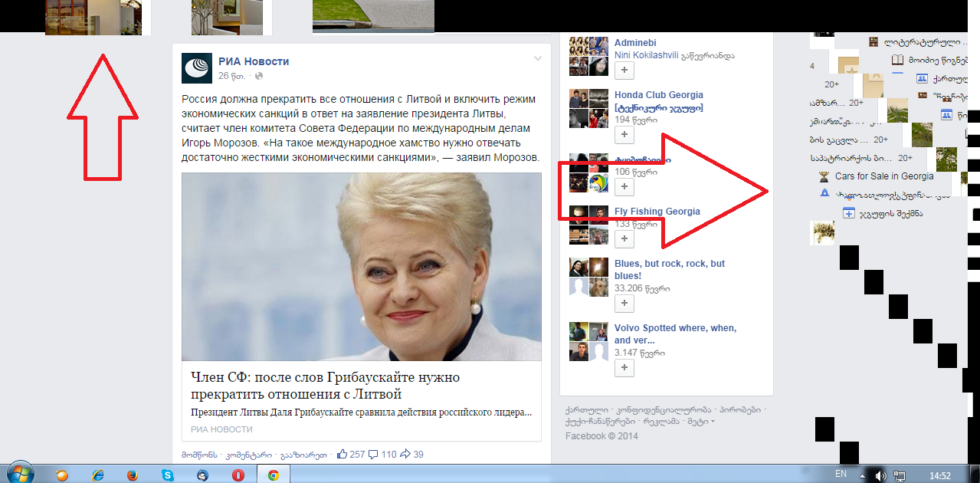The image size is (980, 483).
Task: Click taskbar clock showing 14:52
Action: point(939,476)
